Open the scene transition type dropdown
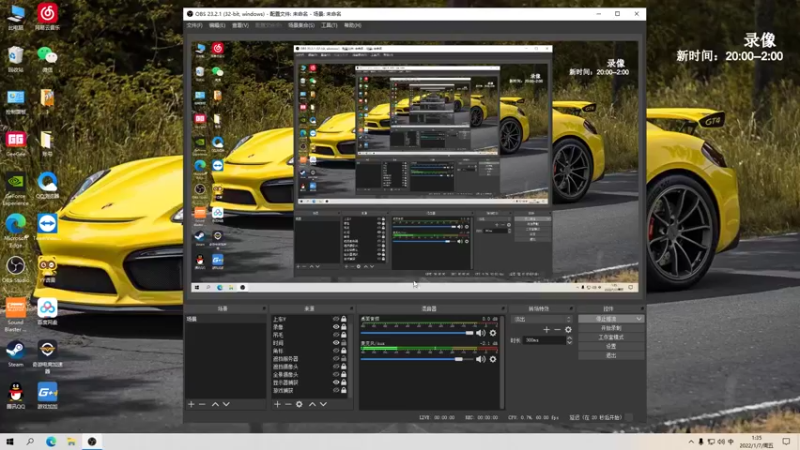 coord(541,319)
